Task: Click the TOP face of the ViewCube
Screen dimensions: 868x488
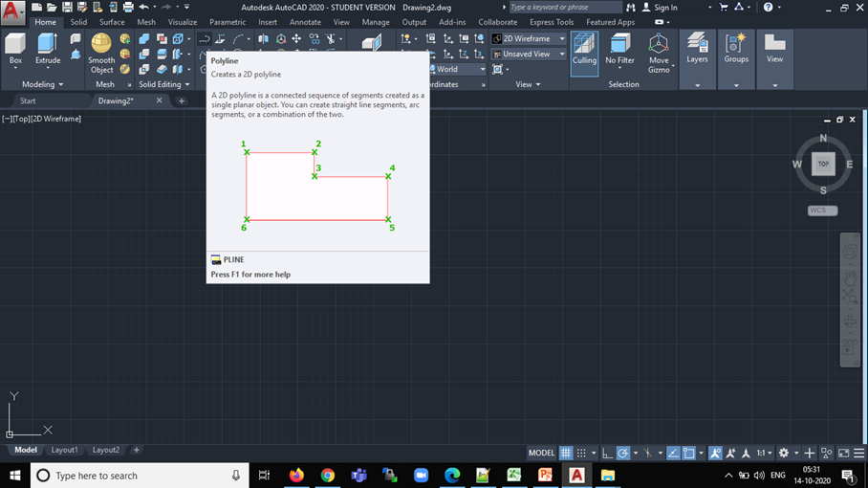Action: point(823,164)
